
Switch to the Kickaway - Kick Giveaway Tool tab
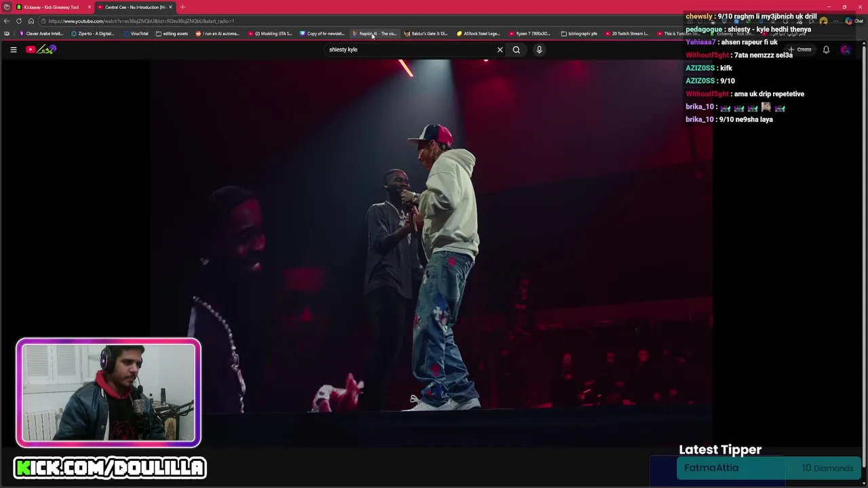(53, 7)
